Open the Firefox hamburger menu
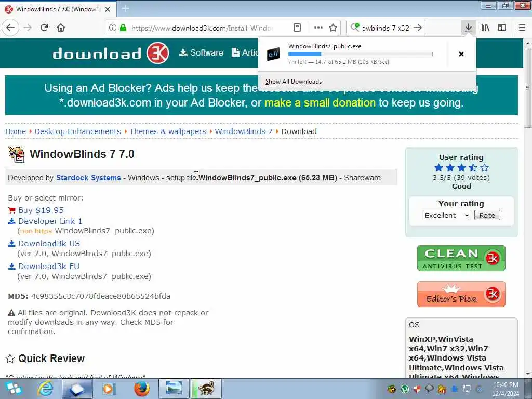 [x=522, y=28]
